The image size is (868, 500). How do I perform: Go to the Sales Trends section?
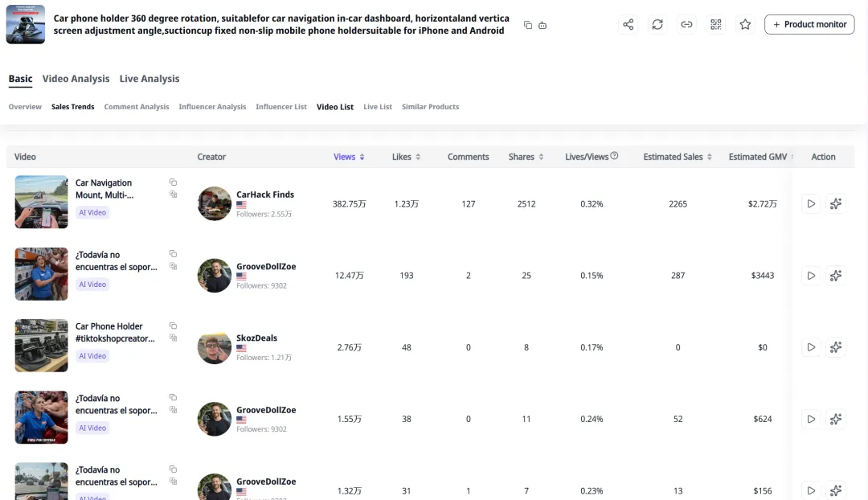(x=72, y=107)
